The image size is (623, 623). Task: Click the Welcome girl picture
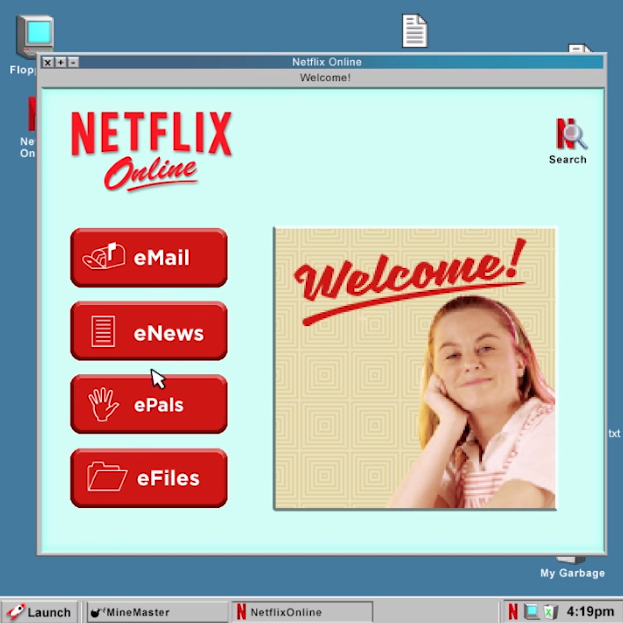pyautogui.click(x=415, y=368)
